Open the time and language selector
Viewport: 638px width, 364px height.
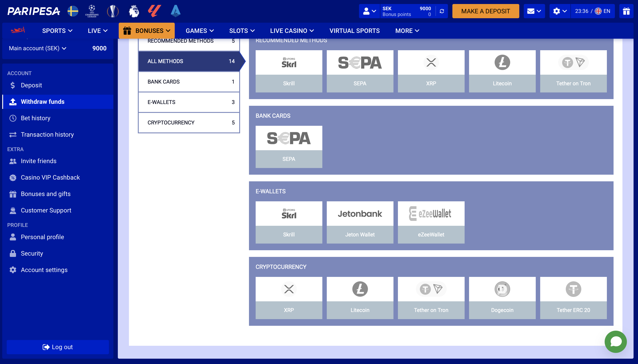592,11
